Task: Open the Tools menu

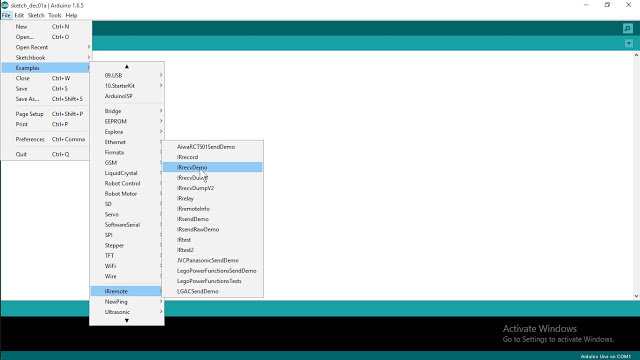Action: (55, 16)
